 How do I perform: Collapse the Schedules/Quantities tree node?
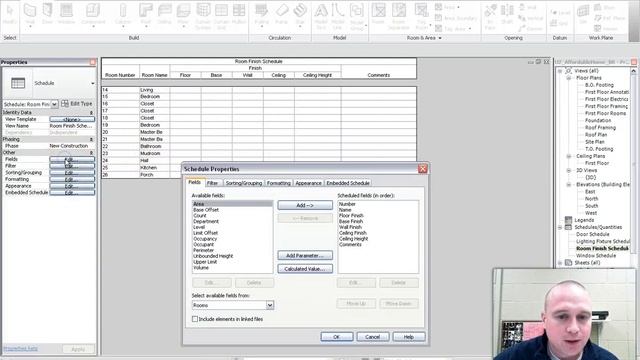click(560, 227)
